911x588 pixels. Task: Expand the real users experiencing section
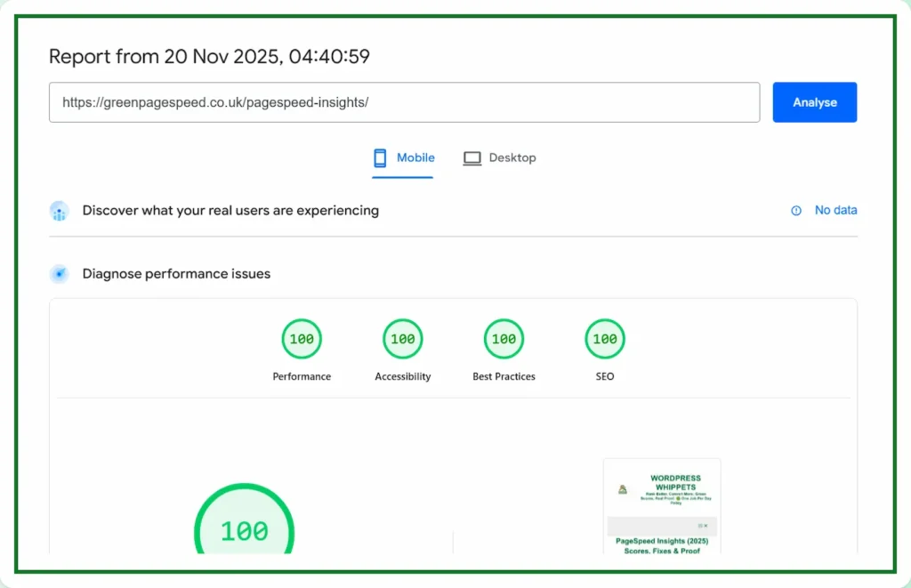[x=230, y=211]
